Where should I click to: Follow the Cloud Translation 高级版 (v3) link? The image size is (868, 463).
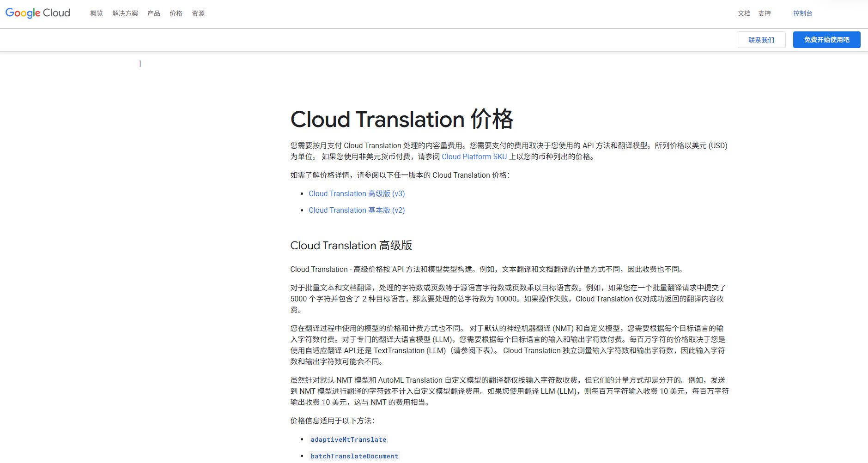[356, 193]
